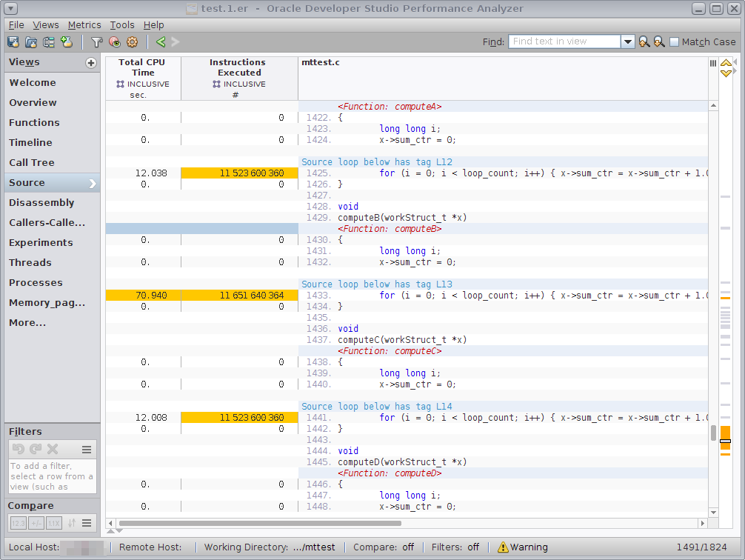Click the Compare Experiments toolbar icon
745x560 pixels.
click(49, 42)
